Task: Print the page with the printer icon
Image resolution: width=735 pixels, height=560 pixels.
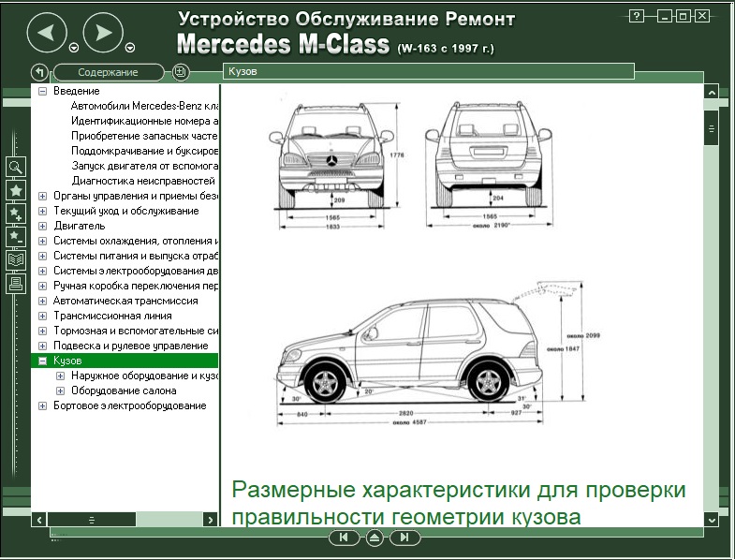Action: coord(16,284)
